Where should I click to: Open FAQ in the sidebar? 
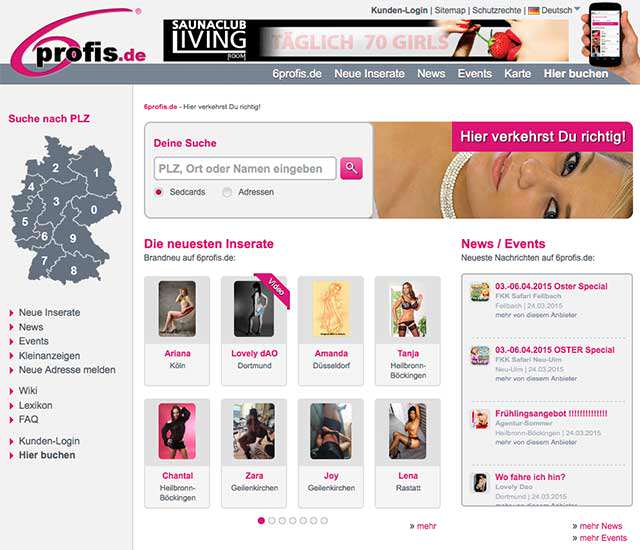tap(29, 419)
